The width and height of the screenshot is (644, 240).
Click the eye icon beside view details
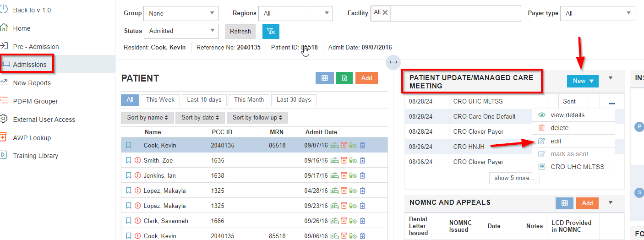[x=542, y=115]
